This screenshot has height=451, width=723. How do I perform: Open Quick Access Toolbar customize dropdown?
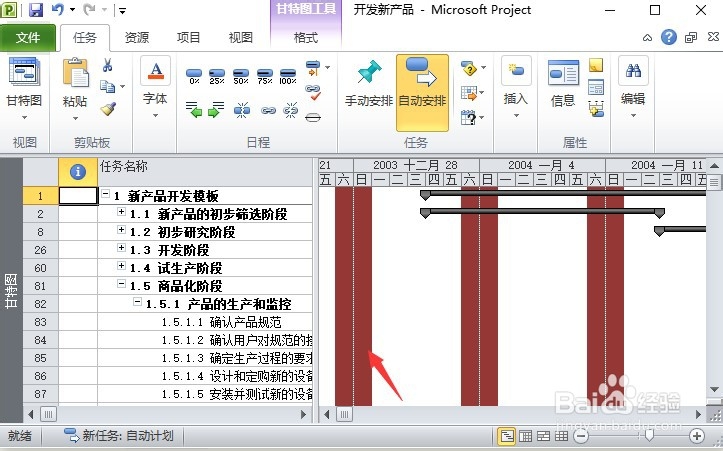(x=122, y=10)
